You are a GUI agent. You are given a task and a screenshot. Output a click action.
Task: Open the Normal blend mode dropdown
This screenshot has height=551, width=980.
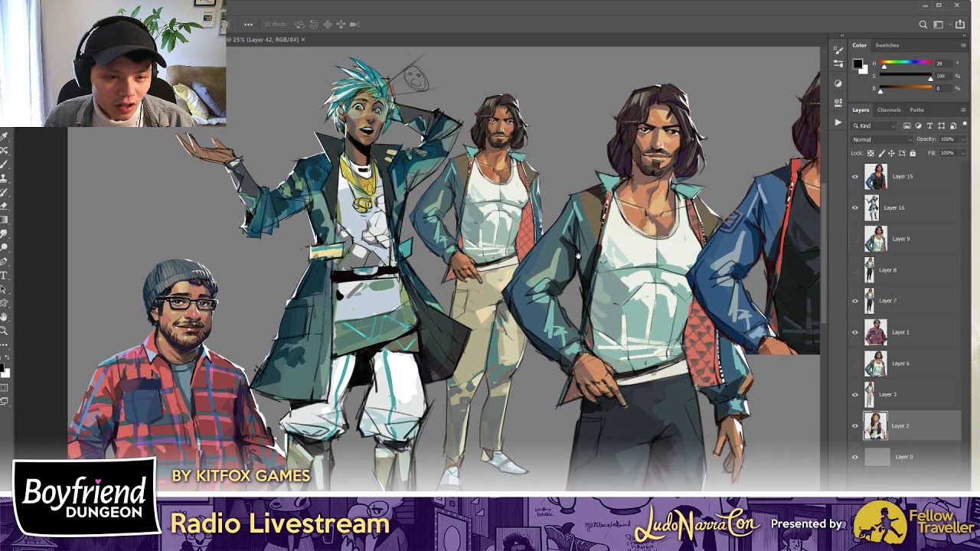881,139
